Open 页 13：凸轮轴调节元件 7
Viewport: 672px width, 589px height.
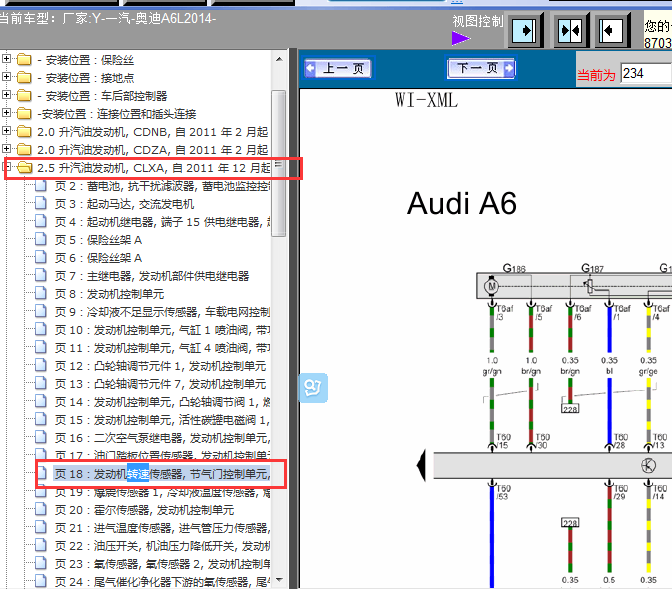pyautogui.click(x=160, y=384)
